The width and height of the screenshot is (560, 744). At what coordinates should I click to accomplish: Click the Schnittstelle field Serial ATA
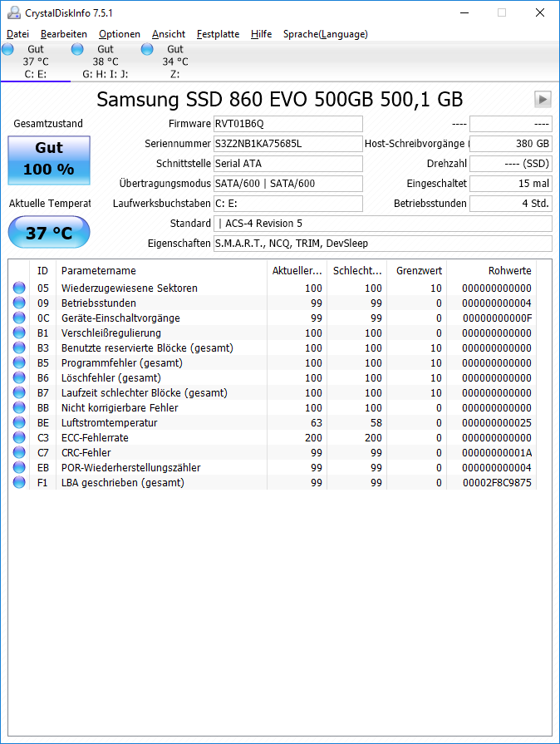(287, 164)
